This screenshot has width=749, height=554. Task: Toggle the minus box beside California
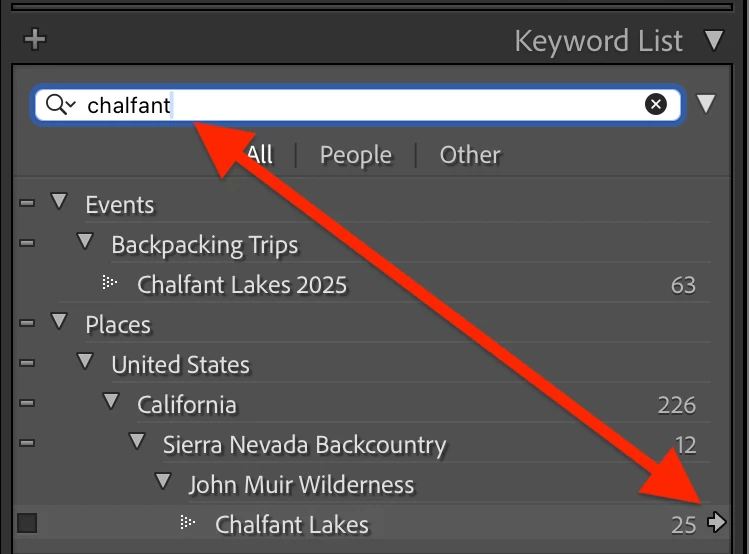[27, 403]
